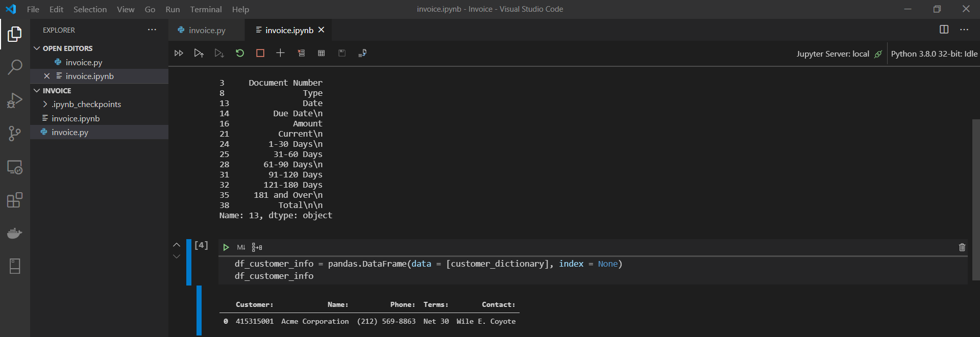This screenshot has height=337, width=980.
Task: Click the Contact: column header
Action: pyautogui.click(x=498, y=304)
